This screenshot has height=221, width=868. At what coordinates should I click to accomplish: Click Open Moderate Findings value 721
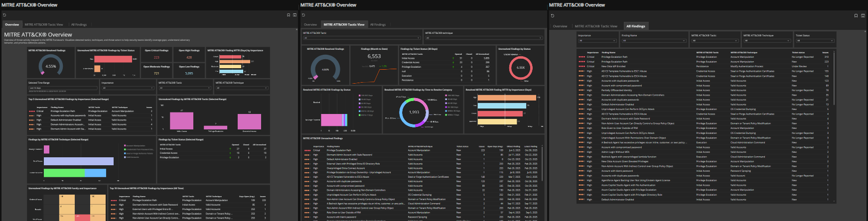pyautogui.click(x=156, y=73)
